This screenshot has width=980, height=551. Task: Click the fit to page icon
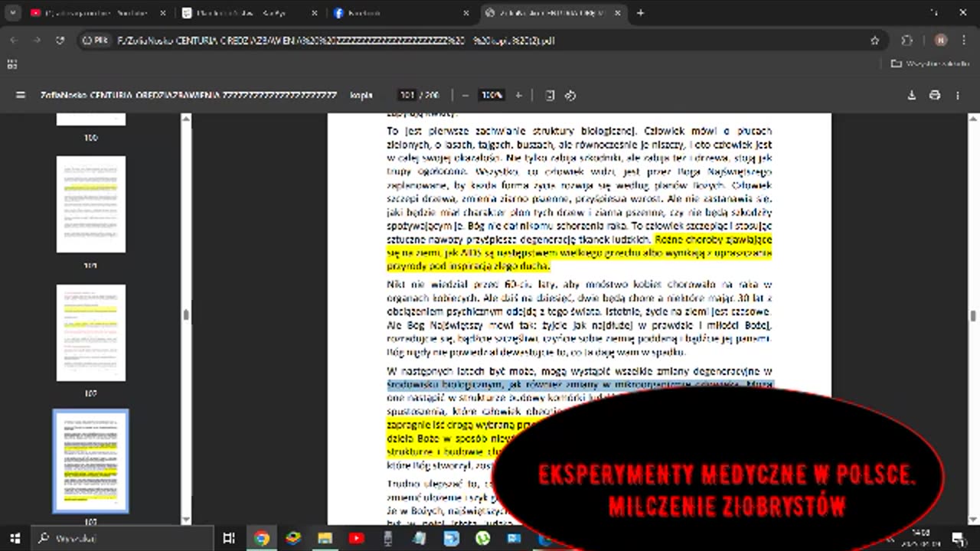550,96
